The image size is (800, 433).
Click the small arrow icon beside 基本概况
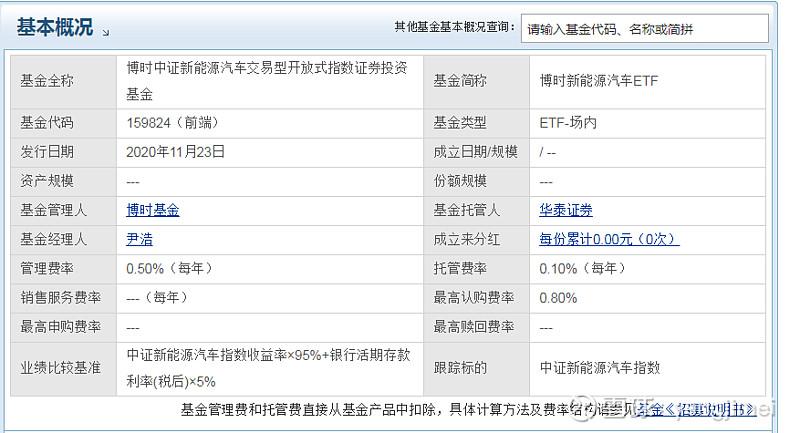click(106, 33)
